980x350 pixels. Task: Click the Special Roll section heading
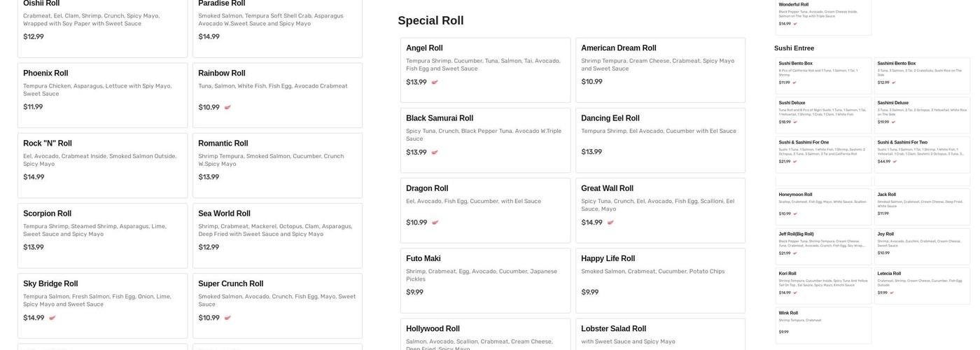(x=430, y=20)
